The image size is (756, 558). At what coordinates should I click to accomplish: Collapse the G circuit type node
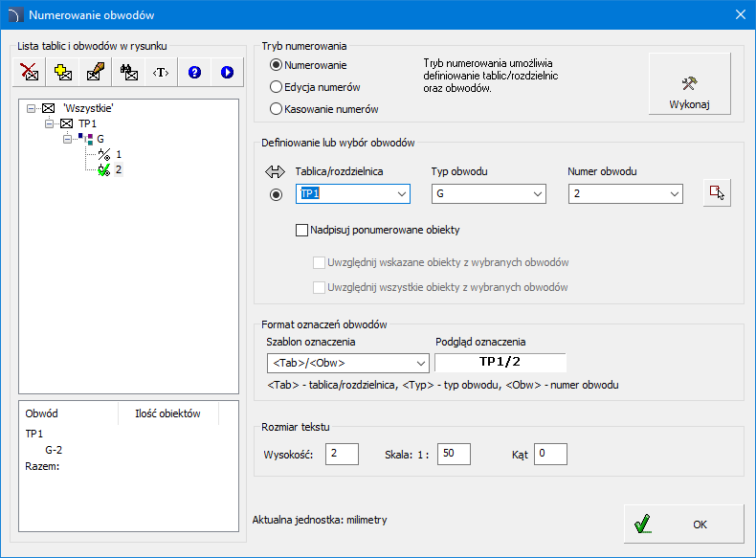68,139
